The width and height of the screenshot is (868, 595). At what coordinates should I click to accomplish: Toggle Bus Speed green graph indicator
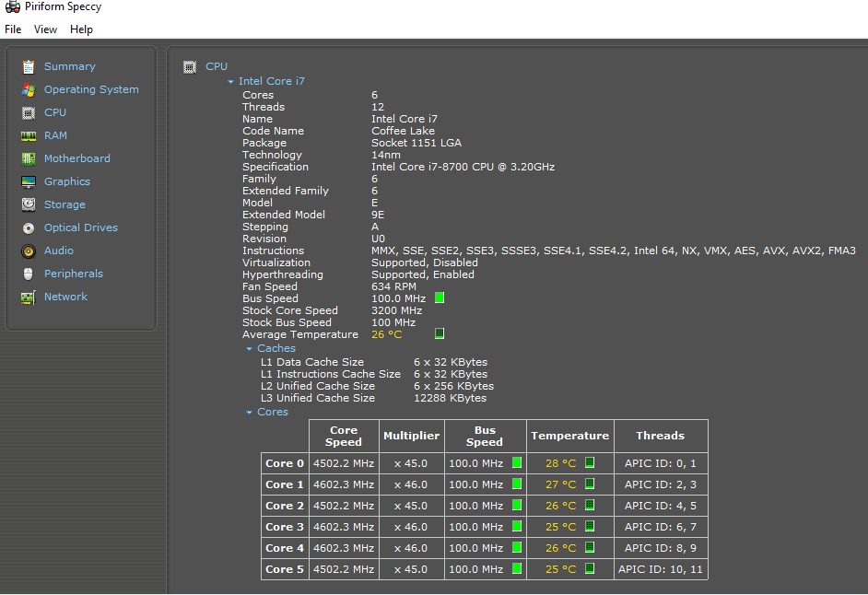click(440, 297)
